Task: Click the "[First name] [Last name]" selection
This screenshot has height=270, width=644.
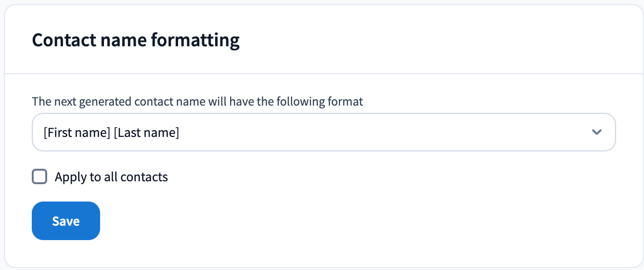Action: pos(111,132)
